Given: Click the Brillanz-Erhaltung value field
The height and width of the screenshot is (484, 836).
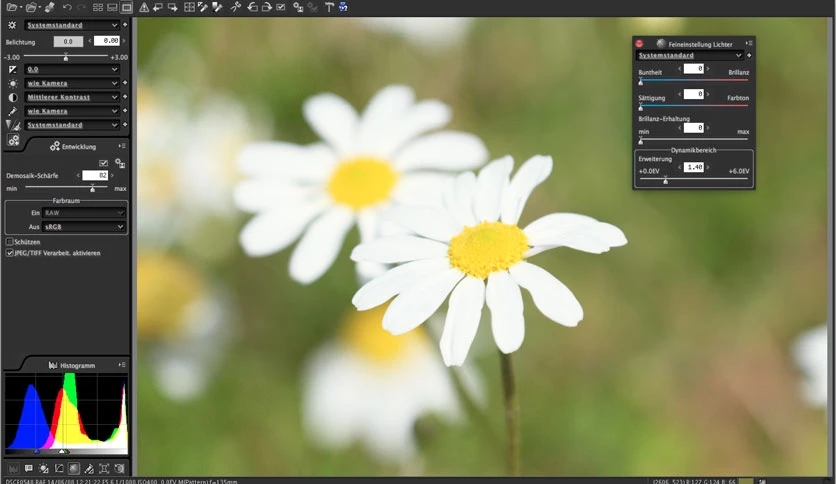Looking at the screenshot, I should point(694,127).
